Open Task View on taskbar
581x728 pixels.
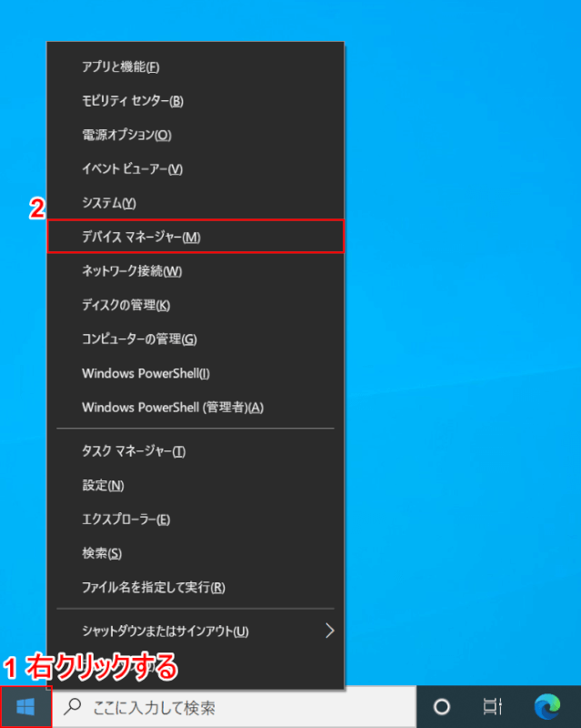pos(492,707)
